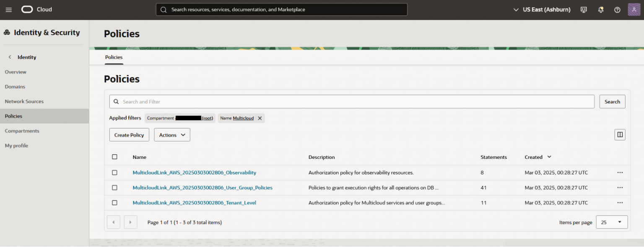Open the user profile avatar
Image resolution: width=644 pixels, height=247 pixels.
[x=634, y=10]
